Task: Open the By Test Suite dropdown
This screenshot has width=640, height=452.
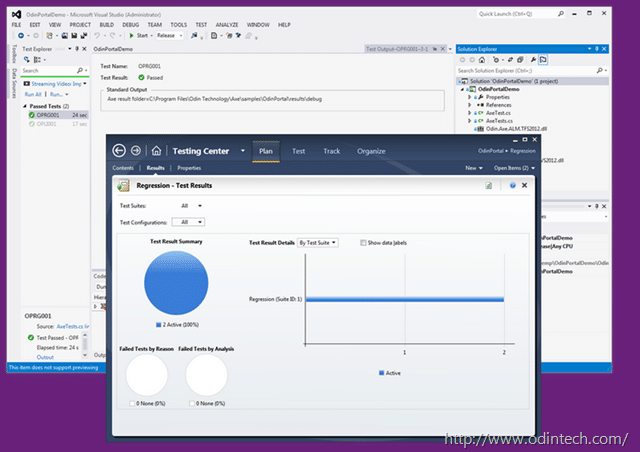Action: click(317, 243)
